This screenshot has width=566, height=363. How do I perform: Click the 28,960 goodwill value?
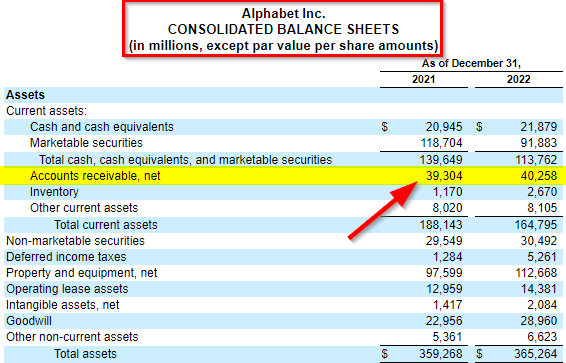539,321
